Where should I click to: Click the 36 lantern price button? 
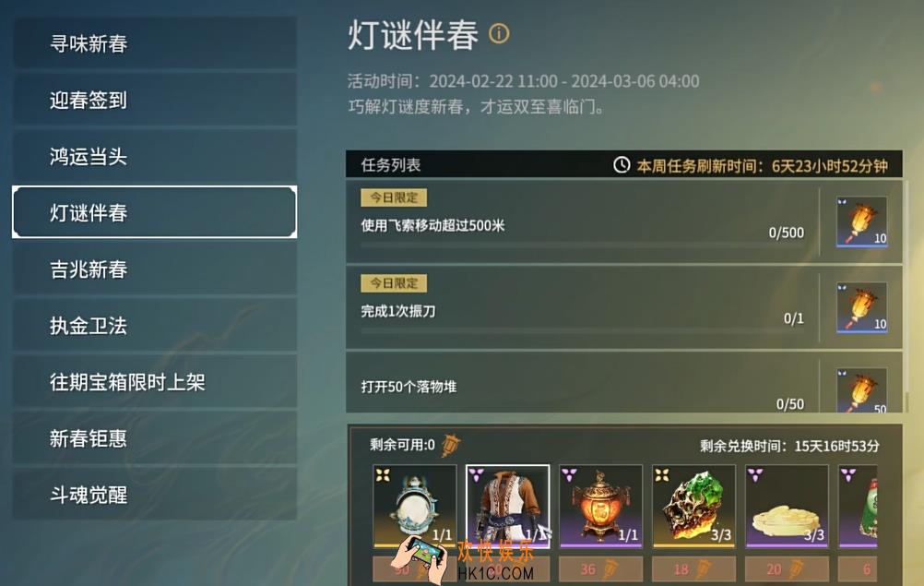600,568
